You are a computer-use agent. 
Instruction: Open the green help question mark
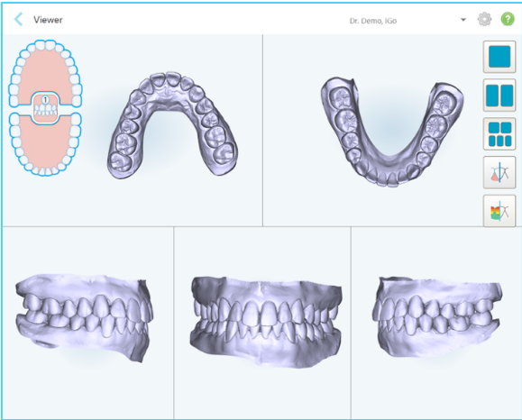(508, 19)
